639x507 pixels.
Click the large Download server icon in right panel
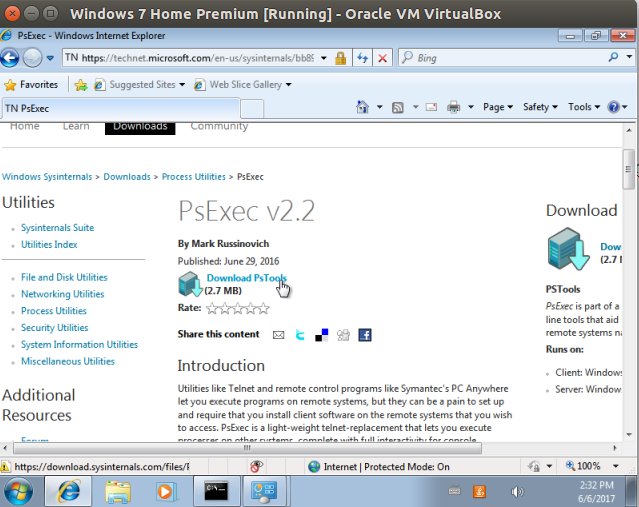568,249
